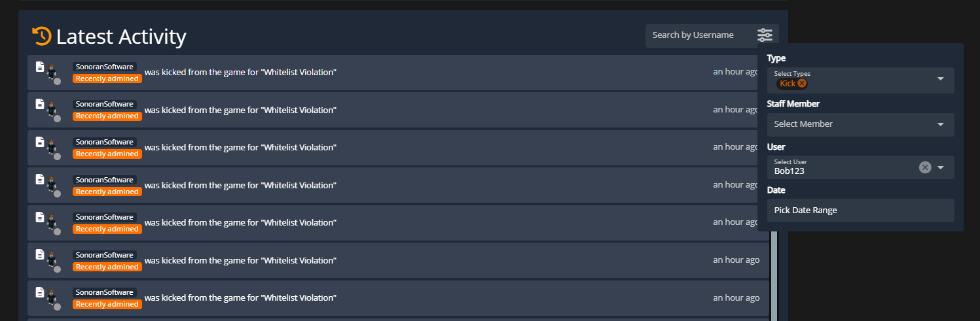Open the document icon in the first activity row
This screenshot has width=980, height=321.
[40, 67]
